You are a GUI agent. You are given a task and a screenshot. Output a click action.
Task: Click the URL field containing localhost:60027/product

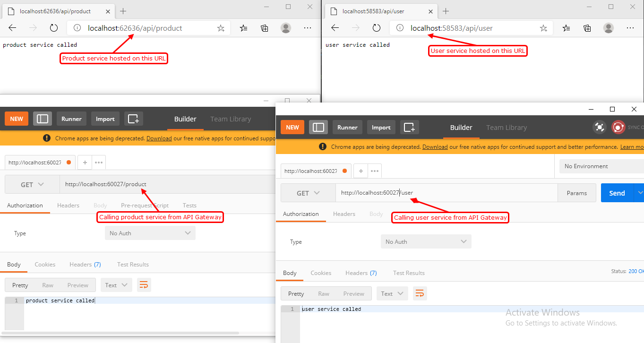tap(165, 184)
